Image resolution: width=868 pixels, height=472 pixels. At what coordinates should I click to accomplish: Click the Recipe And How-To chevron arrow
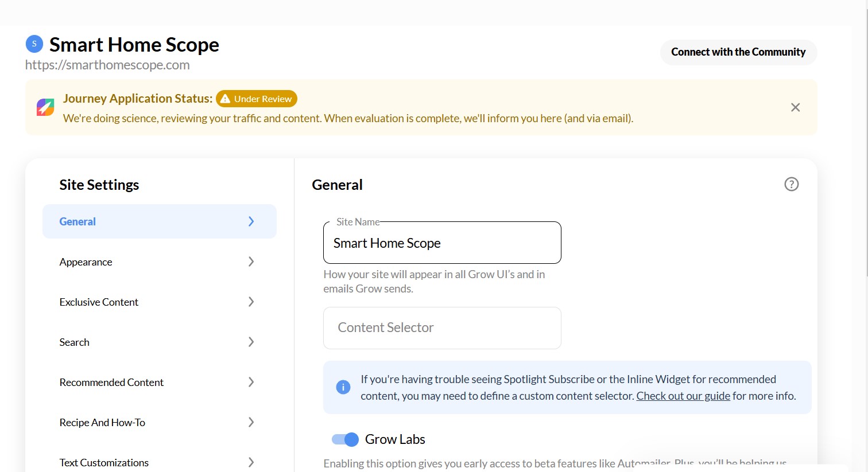(251, 422)
